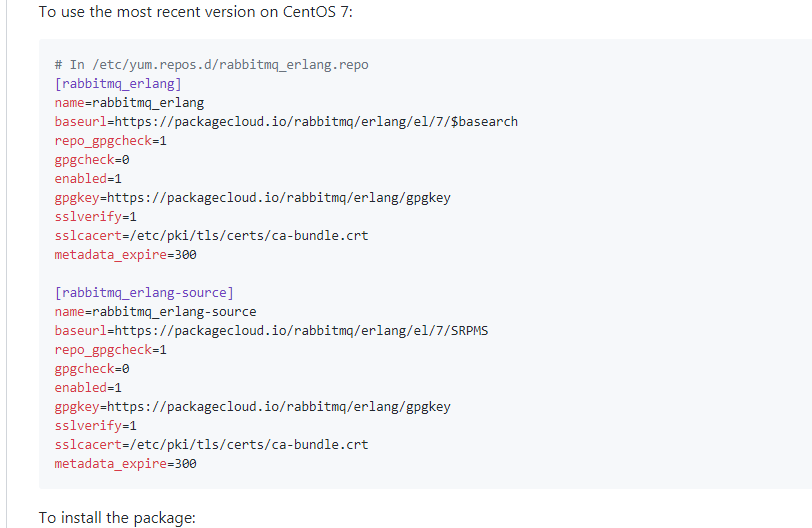Click enabled=1 in the first repo section
812x528 pixels.
(88, 179)
